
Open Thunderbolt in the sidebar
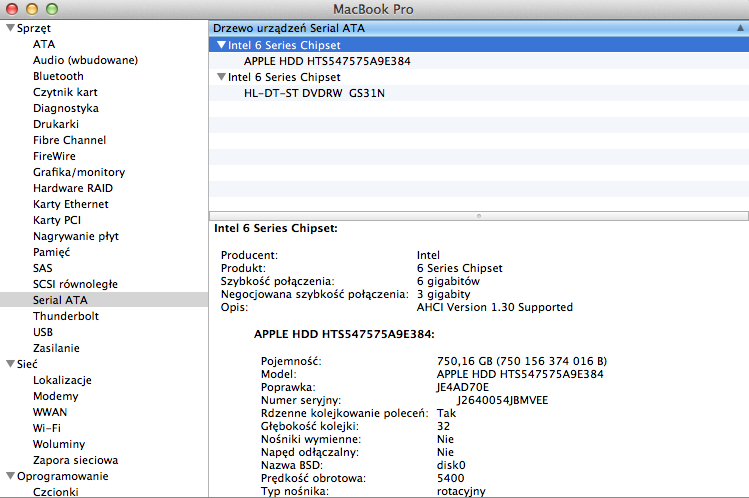pos(65,316)
